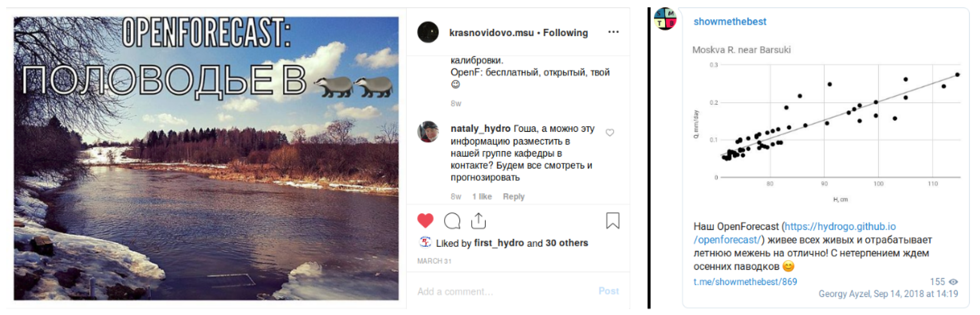Click the Following button
The image size is (980, 315).
click(565, 33)
